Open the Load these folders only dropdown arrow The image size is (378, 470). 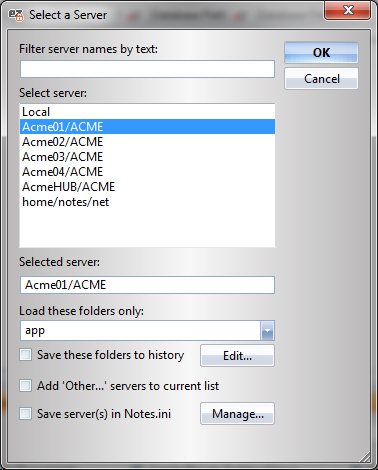267,331
